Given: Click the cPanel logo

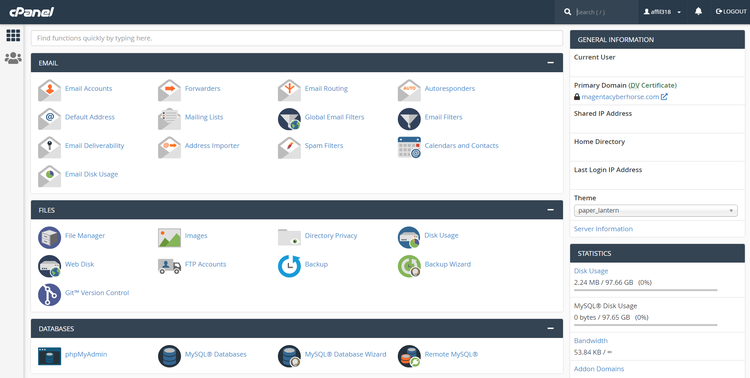Looking at the screenshot, I should pos(31,12).
